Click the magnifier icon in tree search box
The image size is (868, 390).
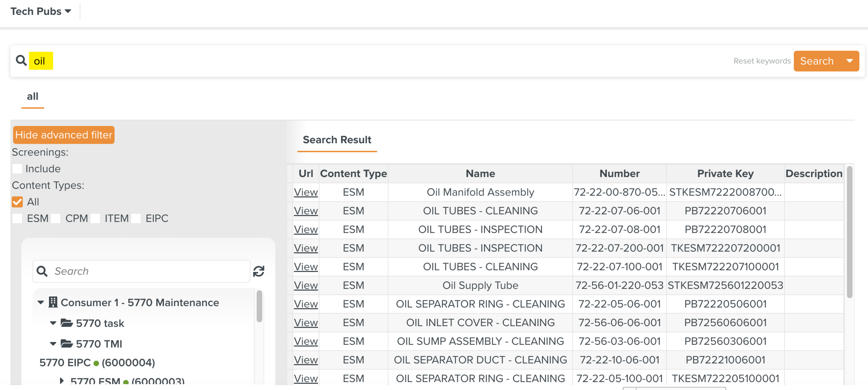click(42, 271)
